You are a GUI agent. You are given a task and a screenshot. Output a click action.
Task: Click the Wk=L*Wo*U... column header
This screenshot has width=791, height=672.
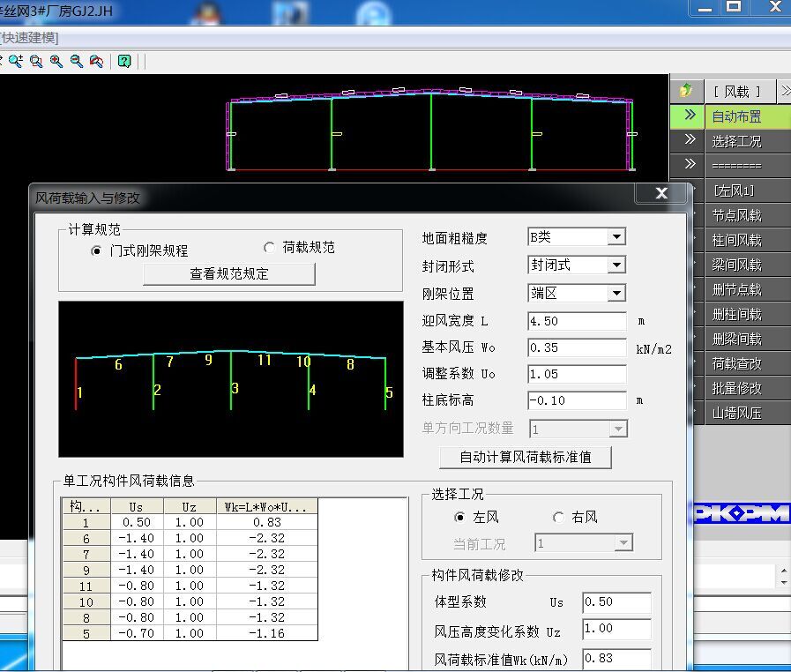pyautogui.click(x=267, y=506)
